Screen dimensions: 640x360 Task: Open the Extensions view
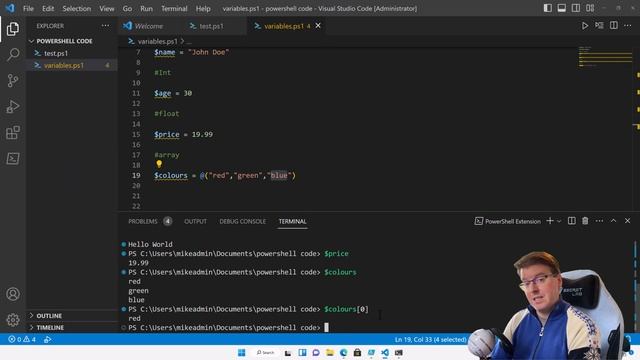13,133
